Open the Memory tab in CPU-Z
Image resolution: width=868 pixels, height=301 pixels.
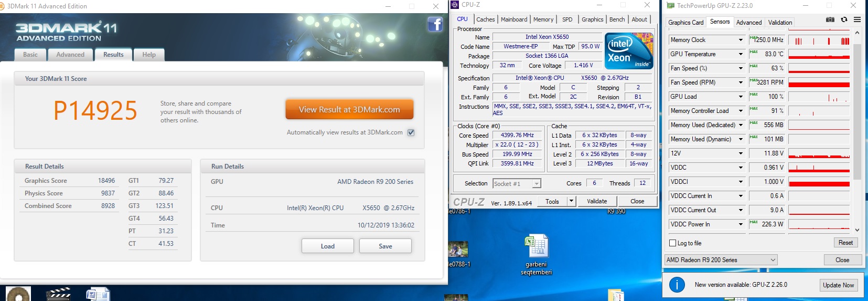543,19
